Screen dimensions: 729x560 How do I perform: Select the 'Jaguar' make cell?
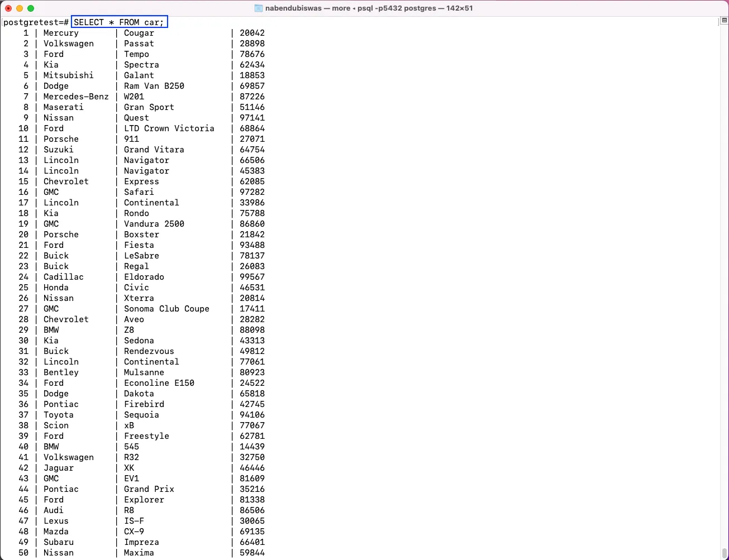(x=59, y=468)
